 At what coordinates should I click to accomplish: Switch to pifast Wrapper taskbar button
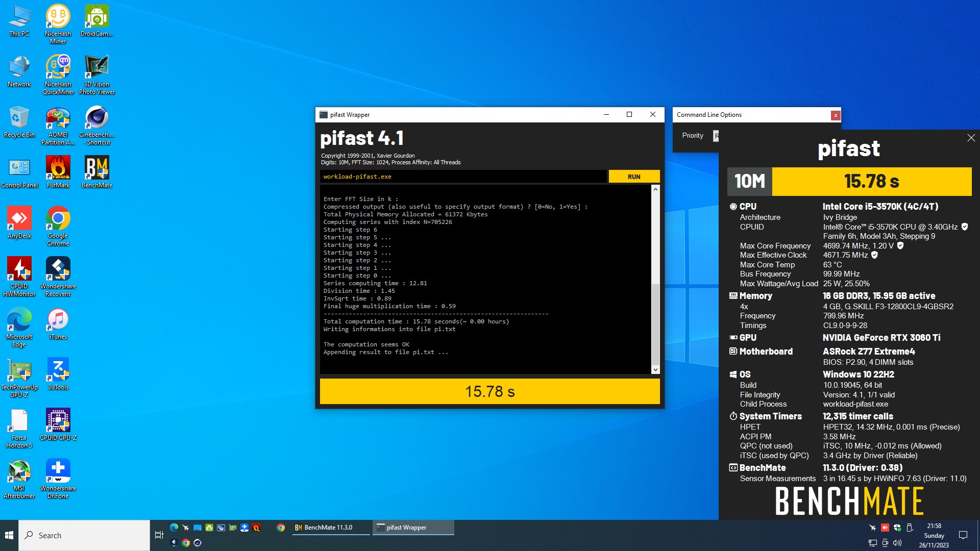[413, 528]
